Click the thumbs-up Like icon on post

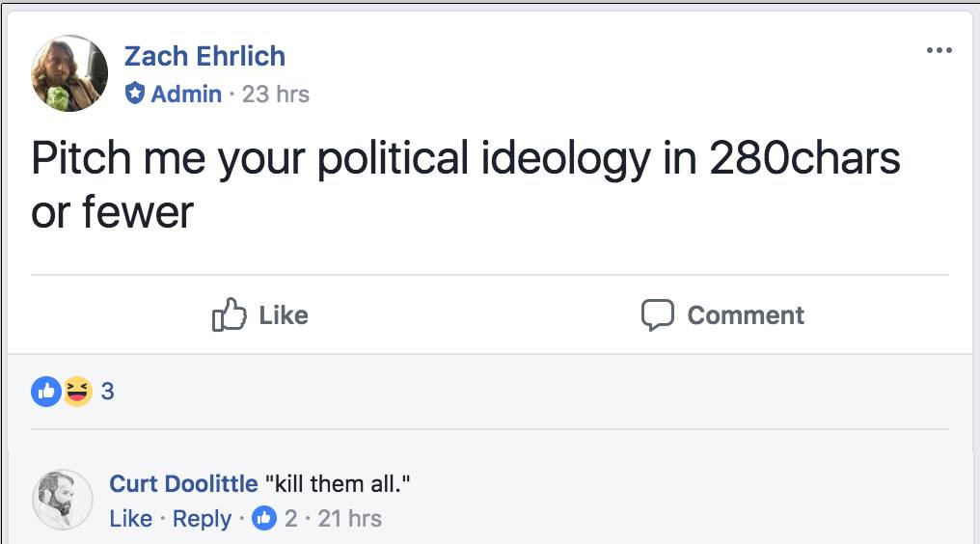229,314
